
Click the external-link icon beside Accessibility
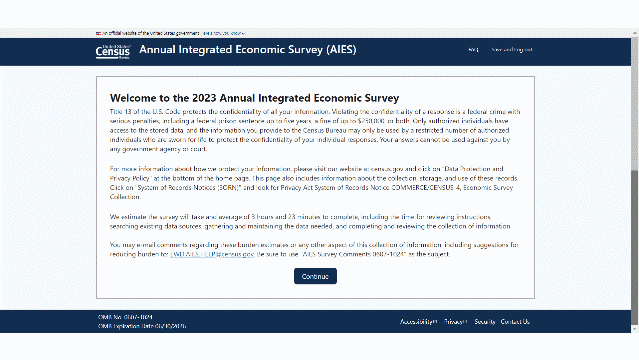[435, 322]
